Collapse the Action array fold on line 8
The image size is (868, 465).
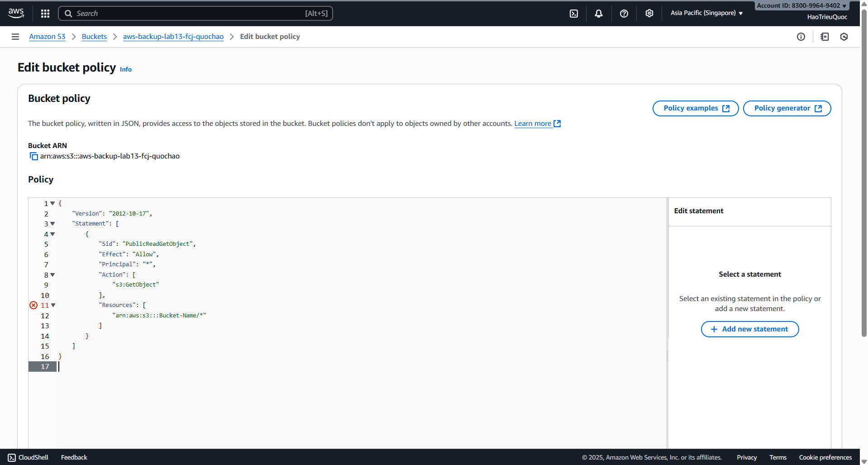click(x=52, y=275)
